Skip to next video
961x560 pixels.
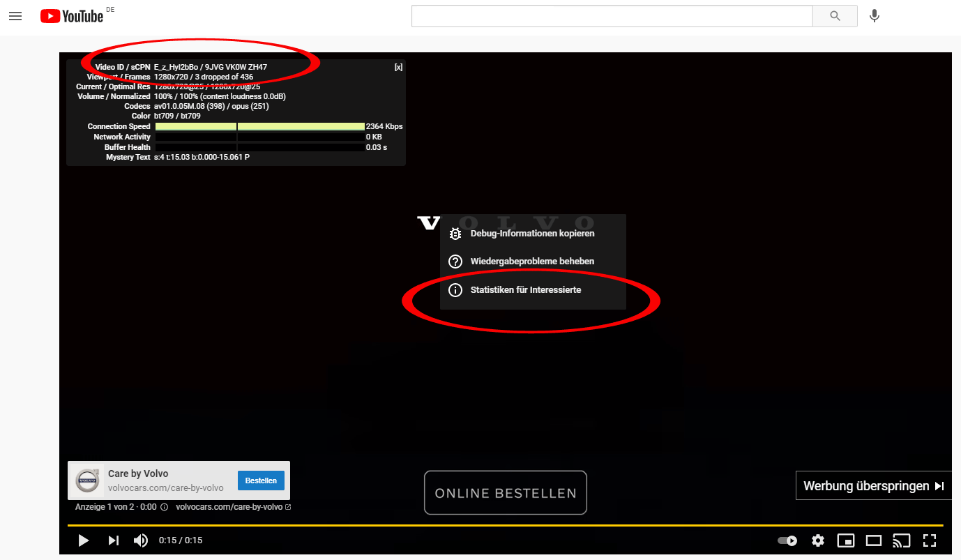click(x=114, y=540)
